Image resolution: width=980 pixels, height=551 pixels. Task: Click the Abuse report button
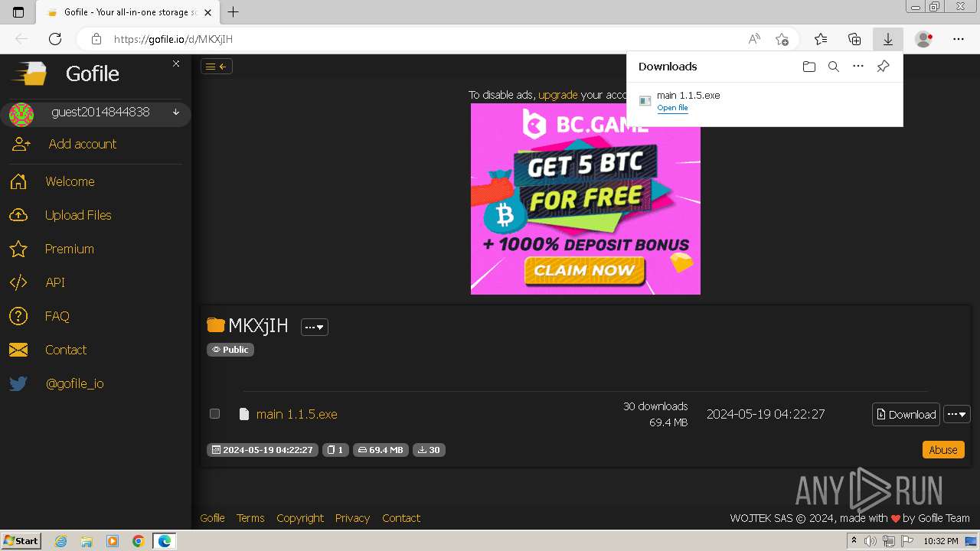coord(943,450)
